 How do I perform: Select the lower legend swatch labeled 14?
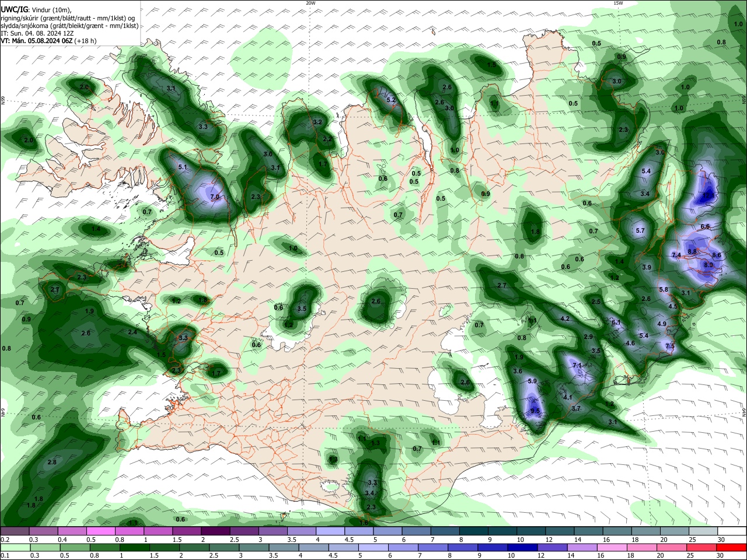pyautogui.click(x=581, y=548)
